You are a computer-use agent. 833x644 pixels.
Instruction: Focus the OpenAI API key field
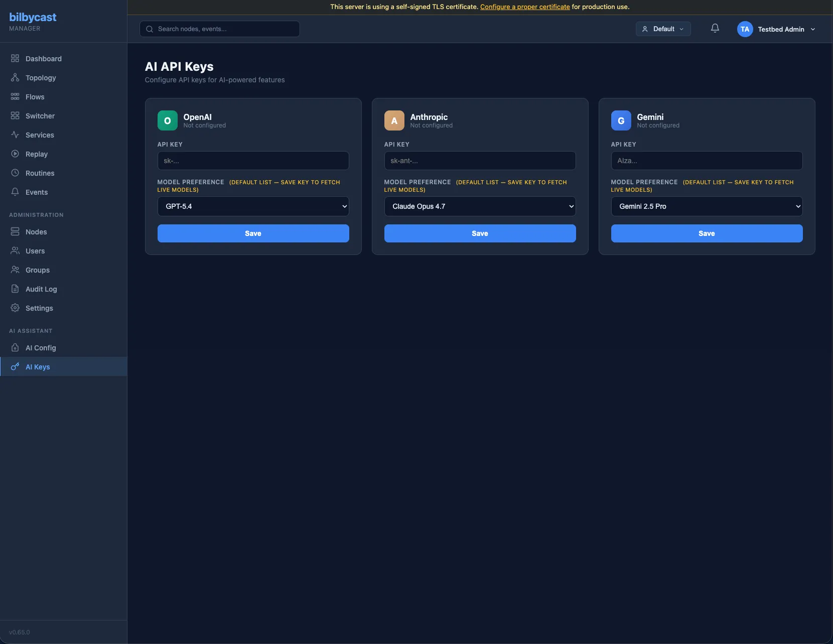[x=253, y=161]
